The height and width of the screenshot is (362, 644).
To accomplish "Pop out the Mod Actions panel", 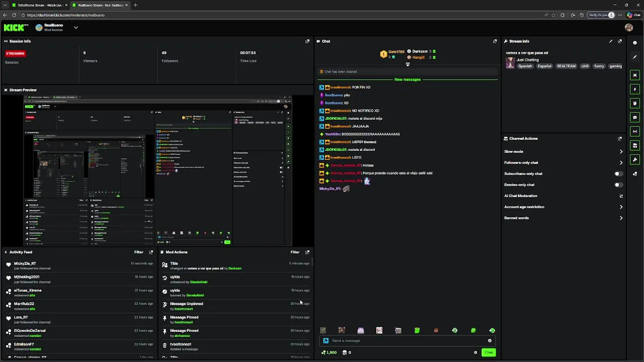I will tap(307, 252).
